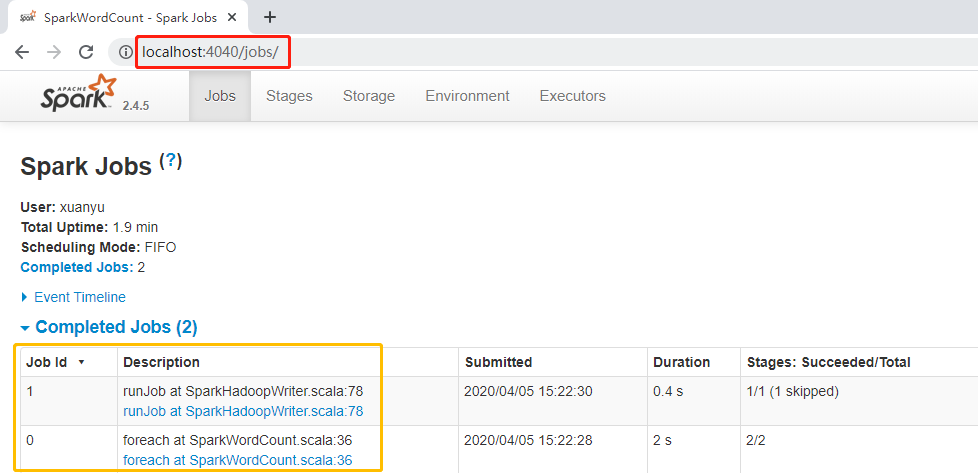Click the submitted time 2020/04/05 15:22:30
The width and height of the screenshot is (978, 473).
click(x=528, y=392)
